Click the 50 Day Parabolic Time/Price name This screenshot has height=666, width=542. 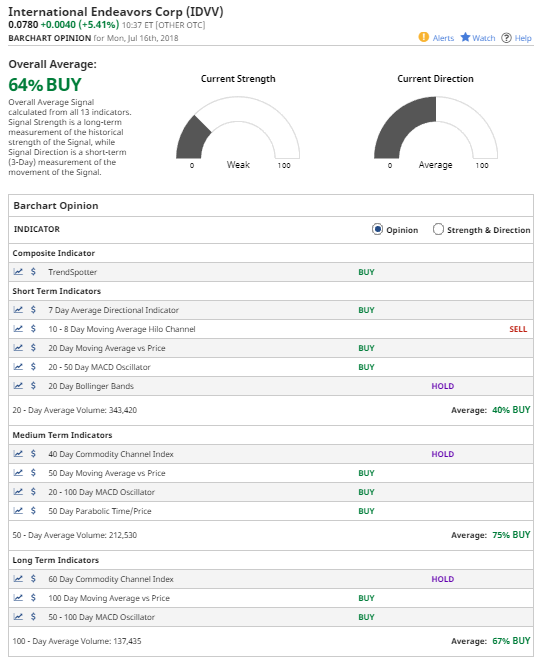(100, 511)
